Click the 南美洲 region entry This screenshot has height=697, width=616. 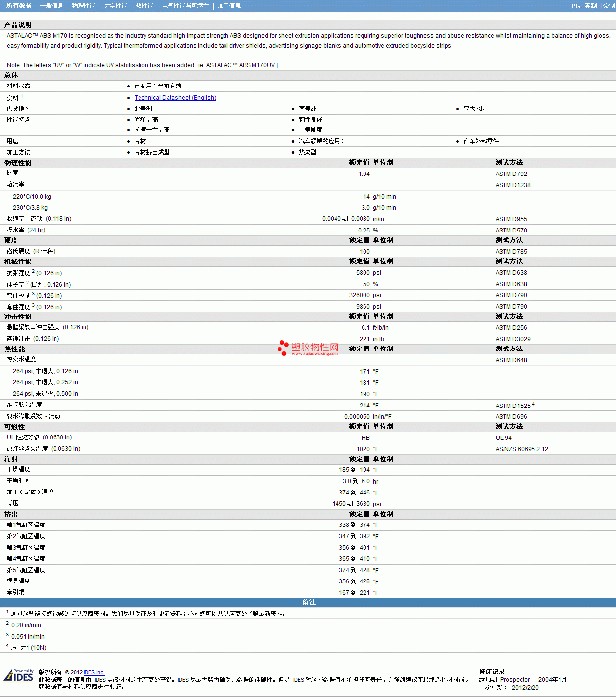(308, 109)
